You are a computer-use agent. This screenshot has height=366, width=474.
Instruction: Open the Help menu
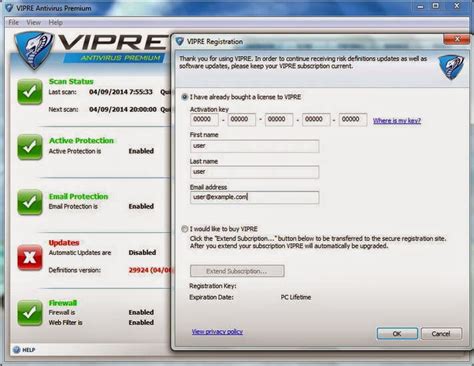[x=55, y=22]
